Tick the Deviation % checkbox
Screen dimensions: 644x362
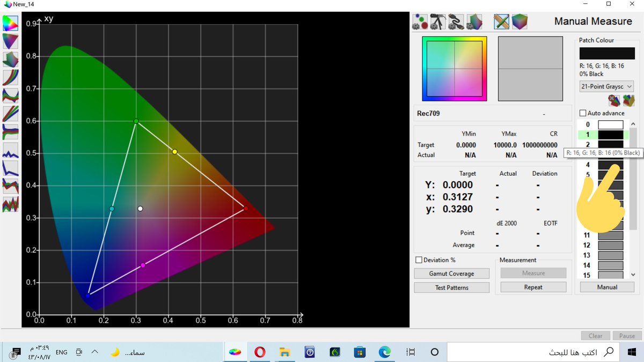click(x=419, y=260)
